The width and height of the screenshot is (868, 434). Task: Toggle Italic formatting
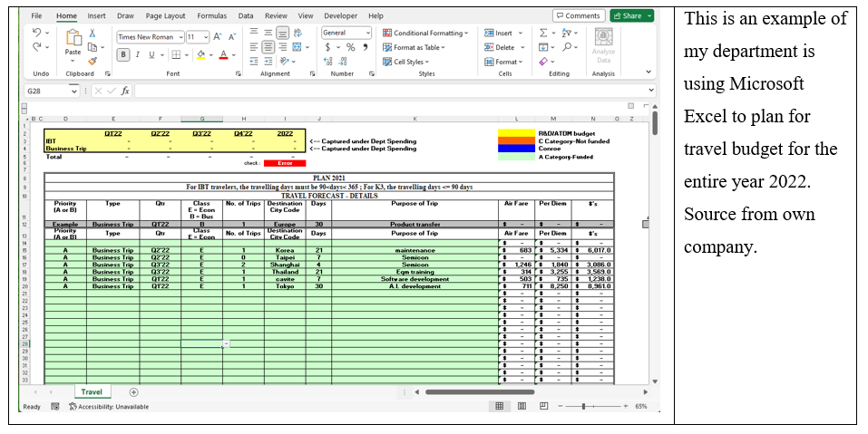[137, 54]
